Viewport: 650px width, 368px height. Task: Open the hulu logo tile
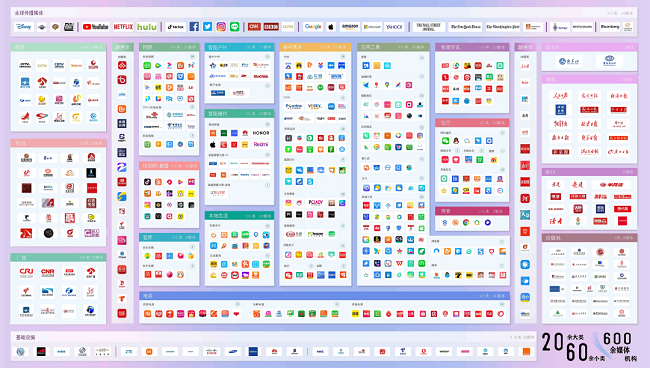point(147,27)
